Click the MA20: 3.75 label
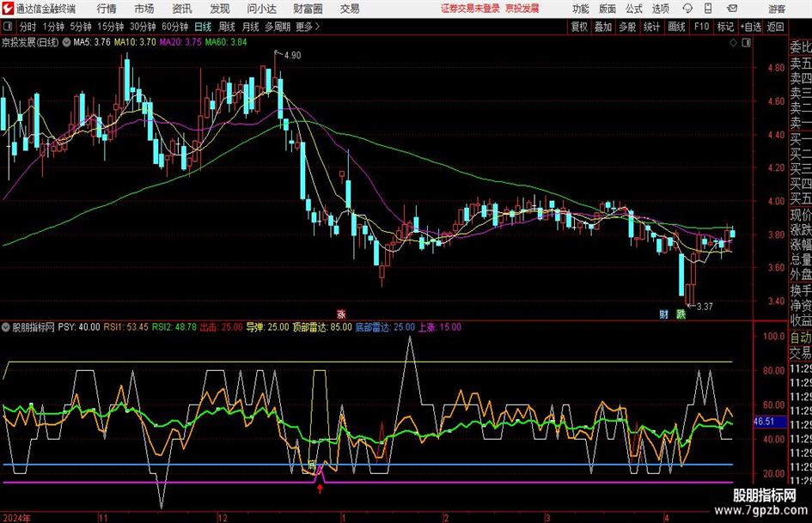The width and height of the screenshot is (812, 523). (180, 42)
